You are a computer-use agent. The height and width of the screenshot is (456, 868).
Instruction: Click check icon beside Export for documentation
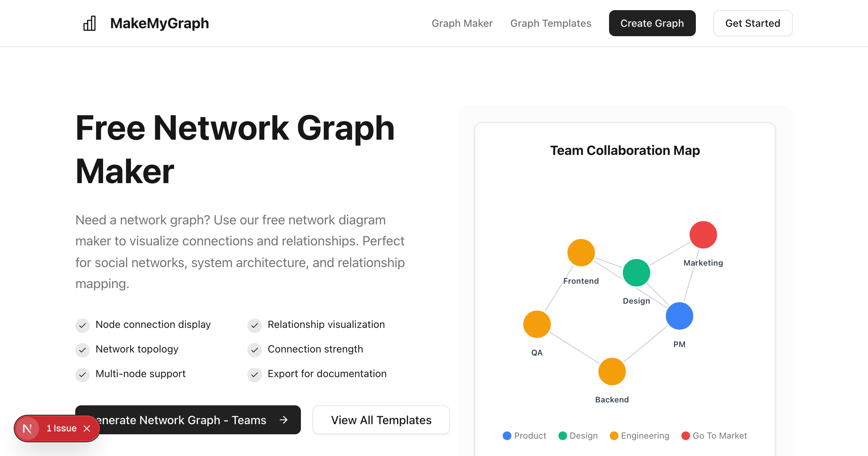click(255, 375)
